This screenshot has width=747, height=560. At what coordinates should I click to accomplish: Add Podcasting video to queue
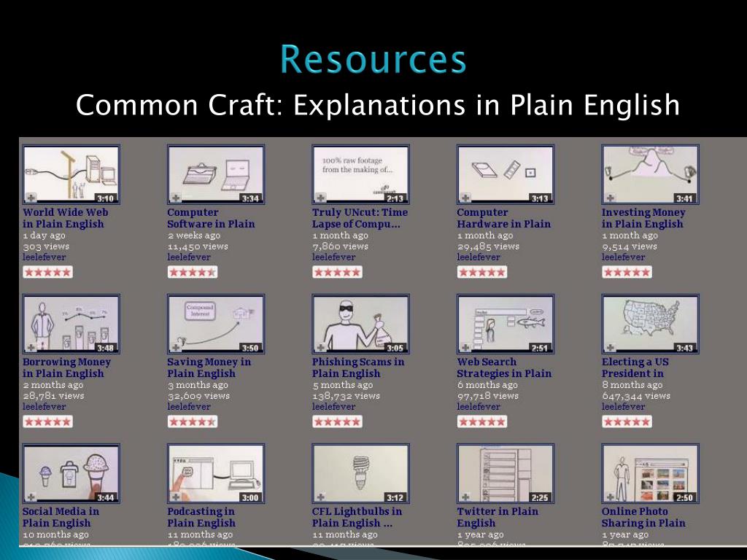click(176, 497)
